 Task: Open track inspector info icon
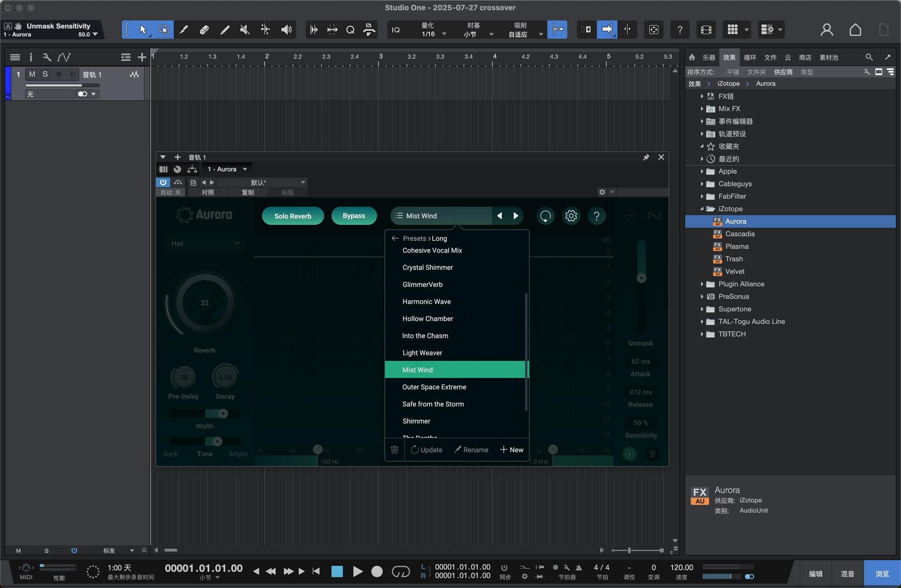tap(31, 57)
